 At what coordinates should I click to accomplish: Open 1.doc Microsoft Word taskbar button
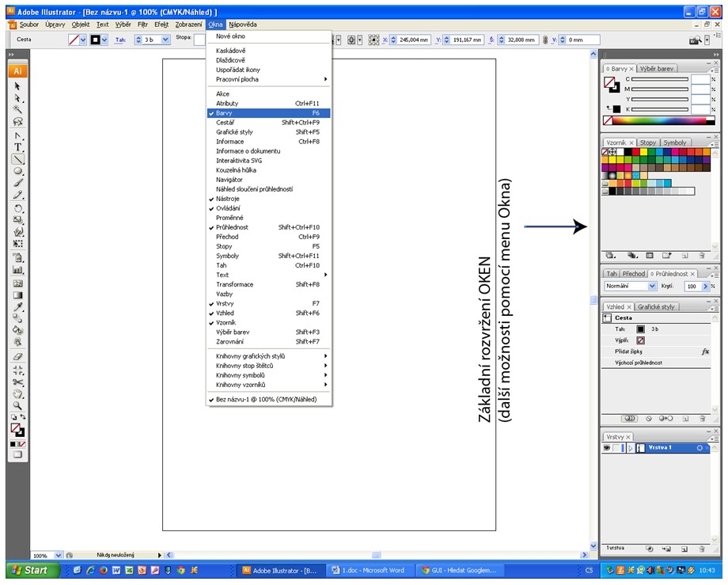click(369, 571)
